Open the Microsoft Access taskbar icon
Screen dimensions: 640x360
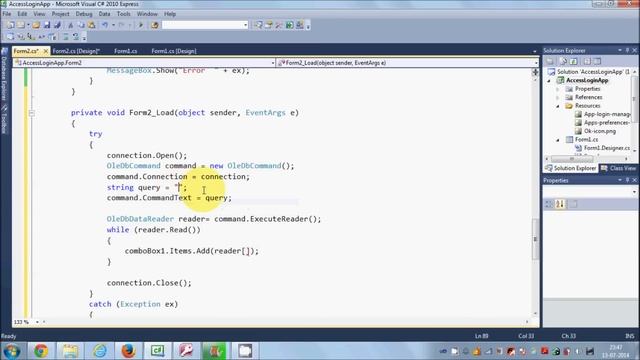(186, 351)
